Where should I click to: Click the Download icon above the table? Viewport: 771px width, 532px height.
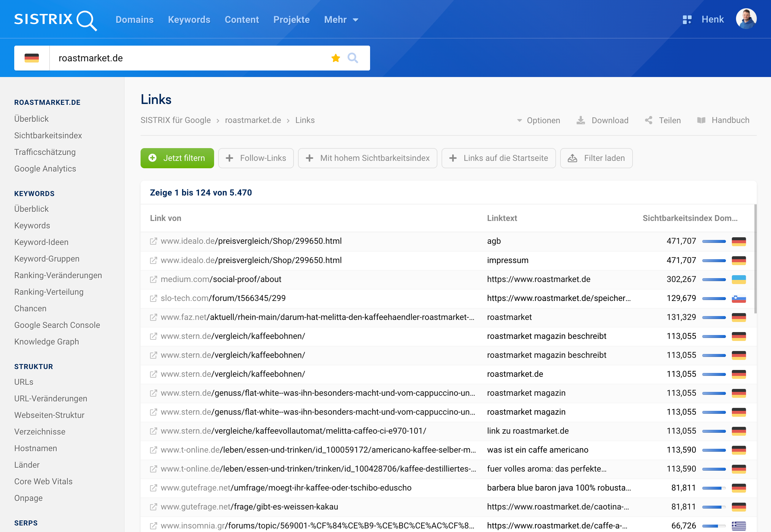click(581, 120)
